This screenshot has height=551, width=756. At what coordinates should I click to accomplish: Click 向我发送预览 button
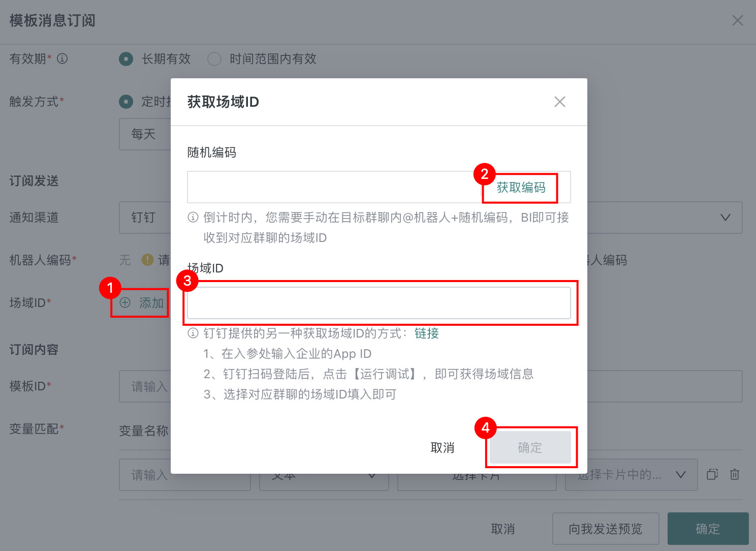(x=606, y=529)
